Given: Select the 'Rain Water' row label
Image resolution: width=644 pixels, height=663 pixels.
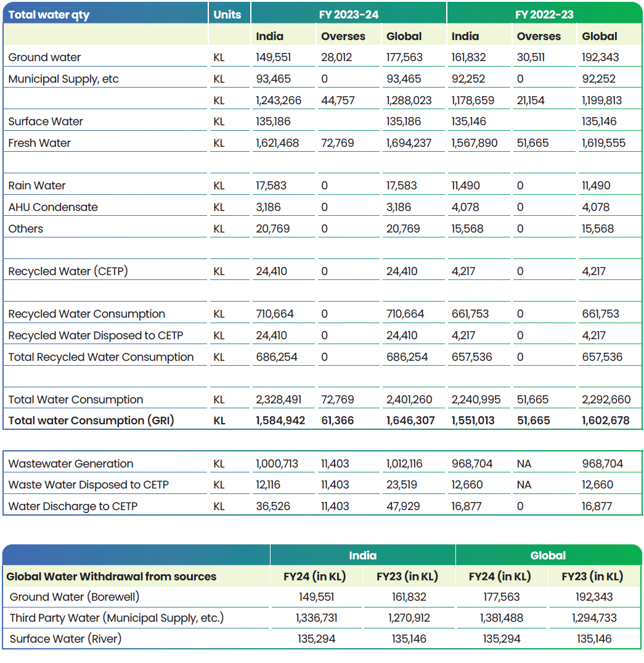Looking at the screenshot, I should [37, 186].
